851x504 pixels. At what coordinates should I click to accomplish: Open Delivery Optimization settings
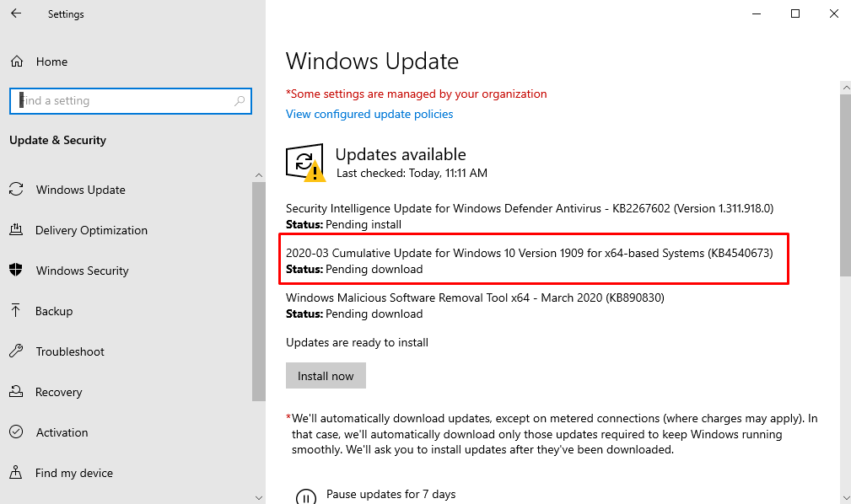[92, 230]
